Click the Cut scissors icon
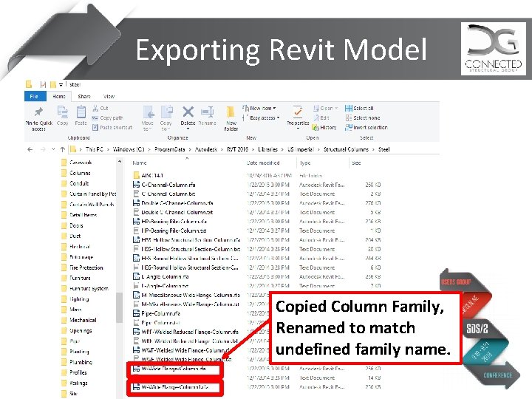Screen dimensions: 532x399 click(95, 108)
